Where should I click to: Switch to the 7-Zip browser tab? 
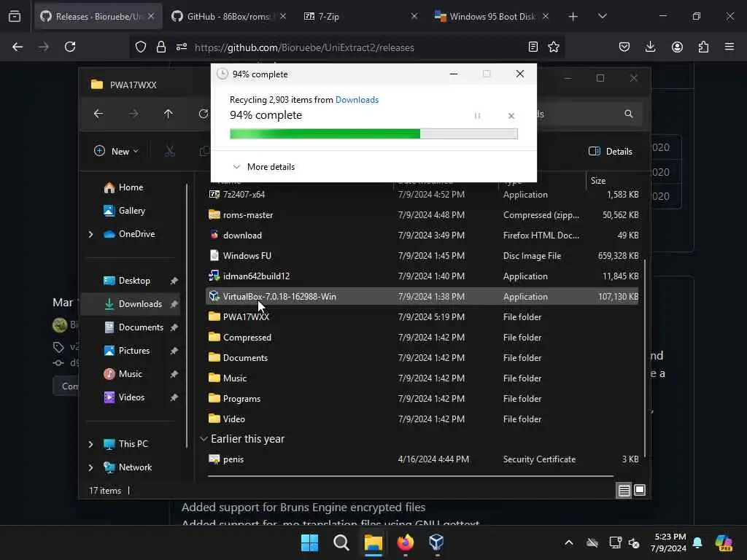pos(360,16)
